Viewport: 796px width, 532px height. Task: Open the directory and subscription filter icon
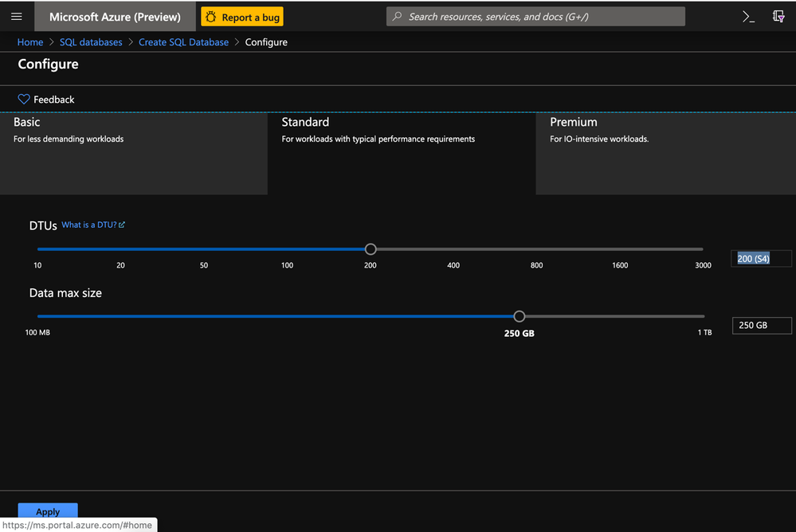coord(778,17)
